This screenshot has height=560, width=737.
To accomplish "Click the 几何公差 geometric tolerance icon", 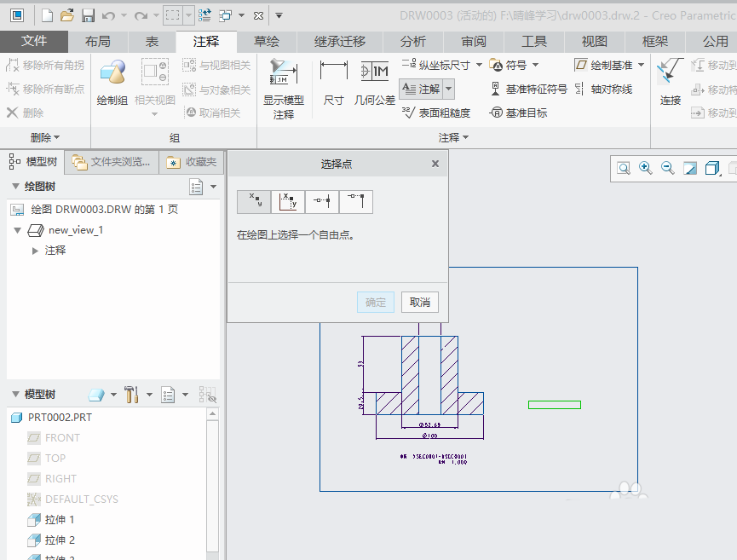I will [375, 81].
